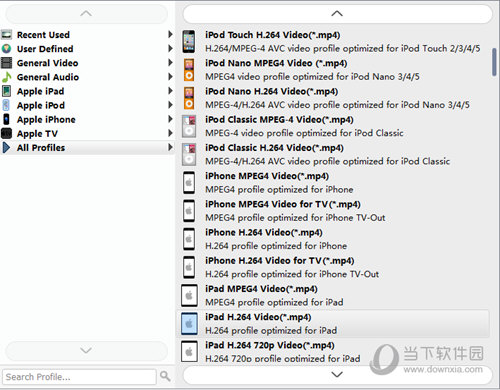Expand the User Defined submenu arrow
The width and height of the screenshot is (500, 390).
click(x=170, y=48)
